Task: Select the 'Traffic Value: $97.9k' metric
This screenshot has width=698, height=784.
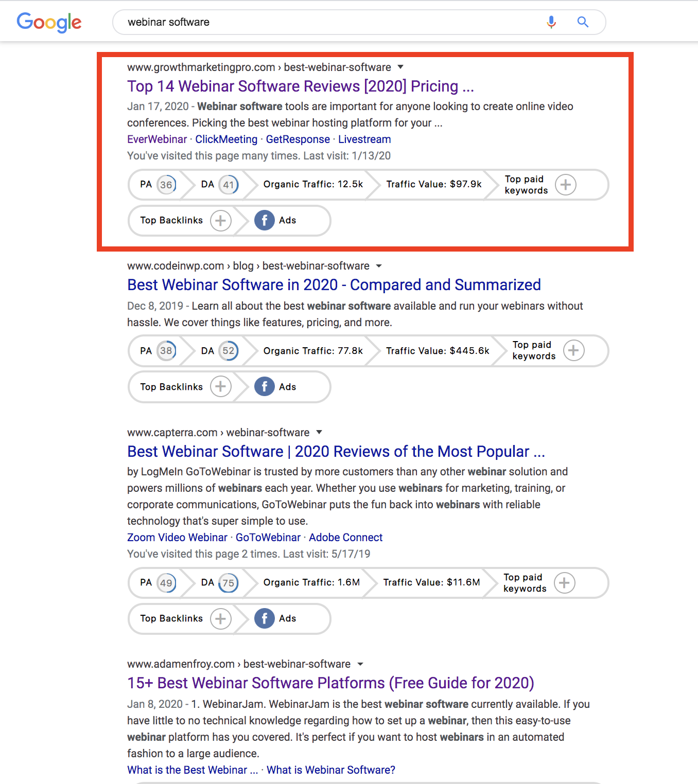Action: click(434, 184)
